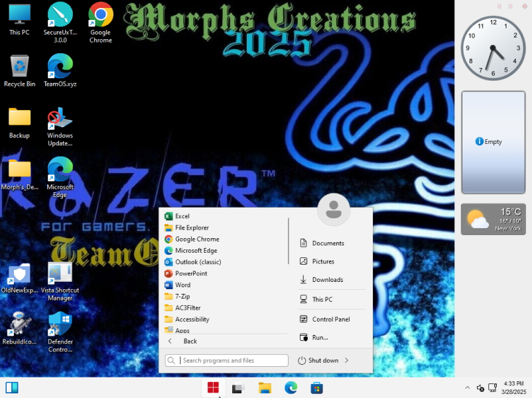Select the Recycle Bin desktop icon
This screenshot has width=532, height=398.
point(19,71)
